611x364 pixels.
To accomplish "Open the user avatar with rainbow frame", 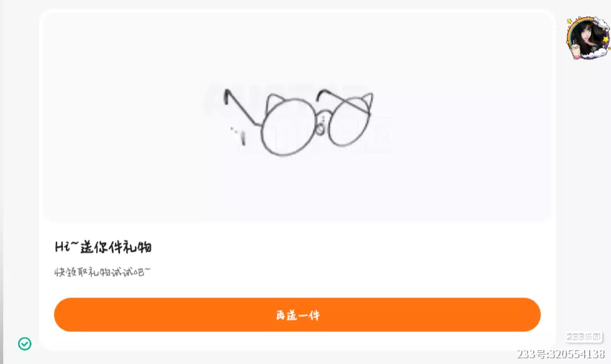I will [588, 38].
